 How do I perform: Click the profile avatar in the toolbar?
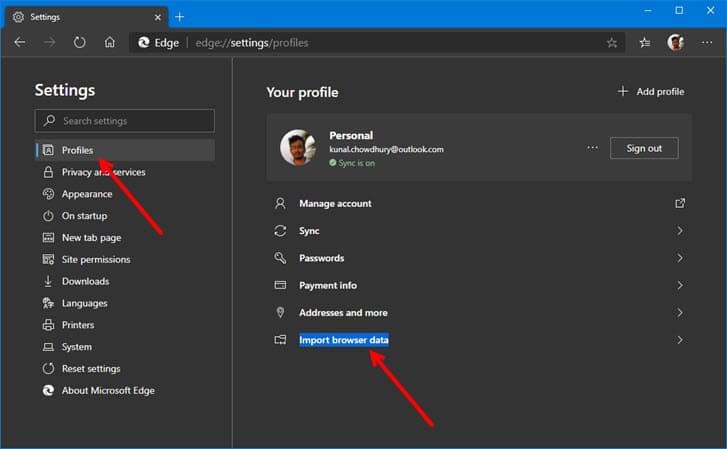[676, 43]
